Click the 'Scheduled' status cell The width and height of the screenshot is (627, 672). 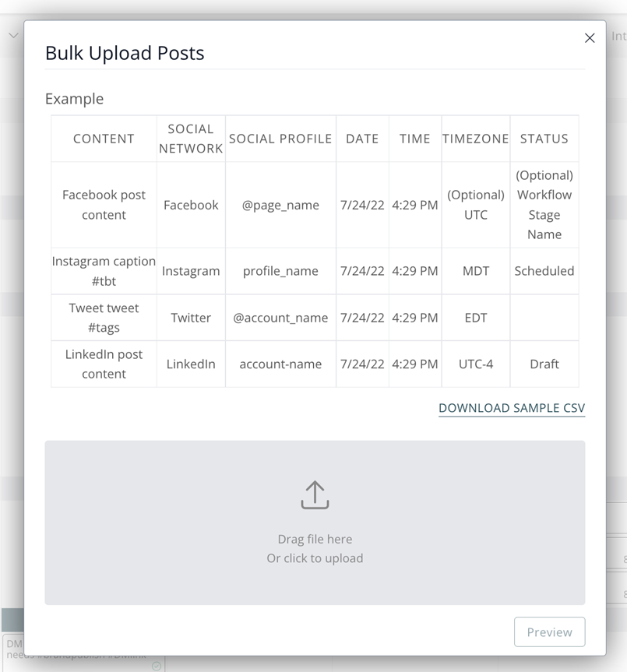pyautogui.click(x=544, y=271)
